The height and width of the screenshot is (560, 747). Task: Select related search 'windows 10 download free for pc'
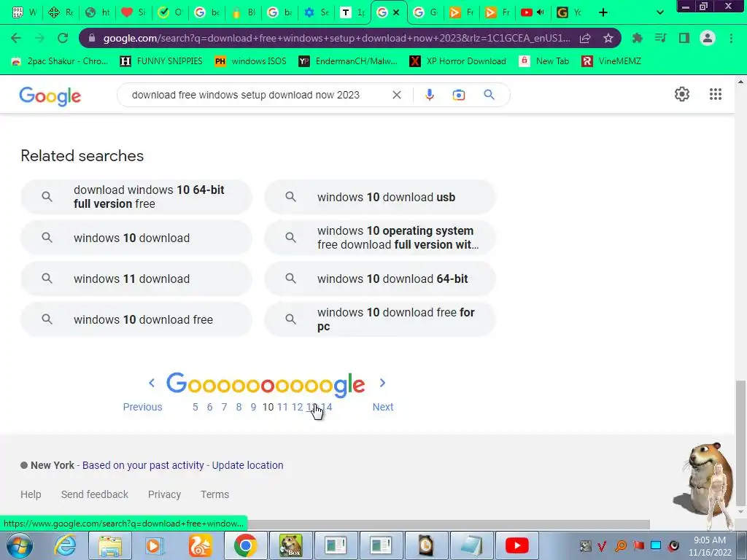click(379, 319)
